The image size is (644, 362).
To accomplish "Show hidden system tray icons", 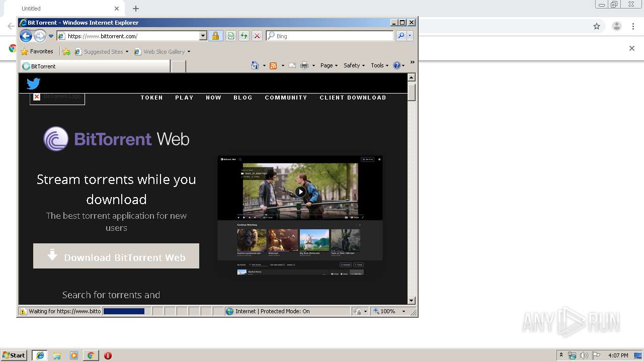I will click(x=561, y=355).
